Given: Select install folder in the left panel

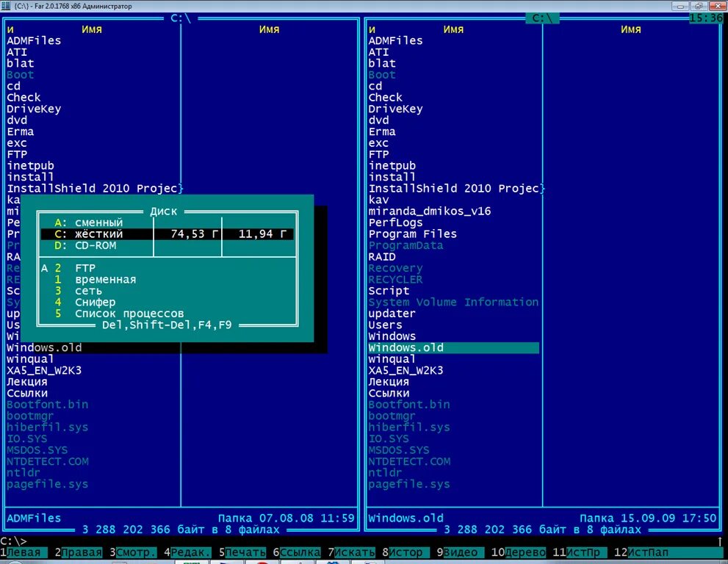Looking at the screenshot, I should (x=30, y=177).
